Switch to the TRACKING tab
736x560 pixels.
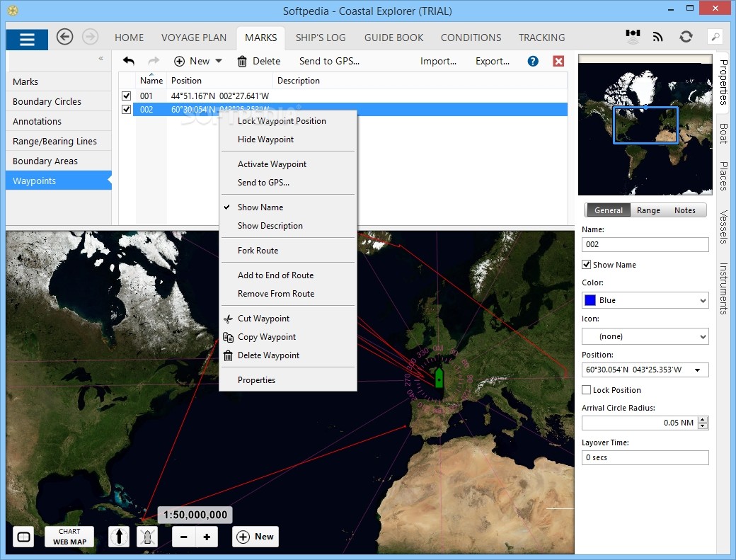[541, 38]
